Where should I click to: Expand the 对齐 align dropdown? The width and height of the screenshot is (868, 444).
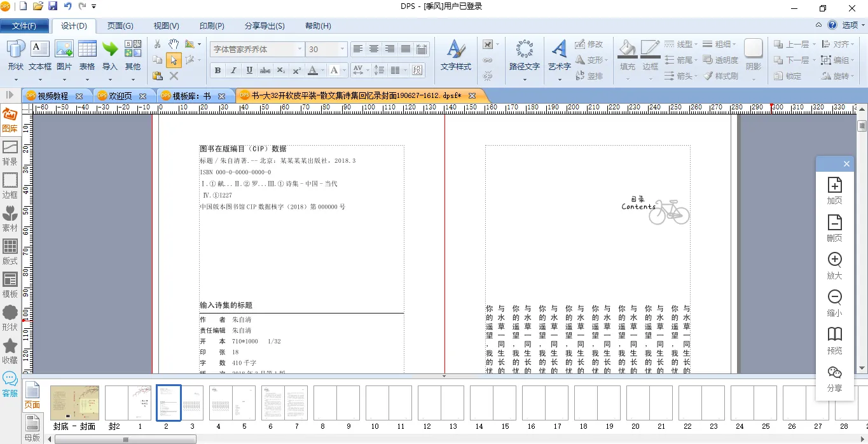(x=853, y=44)
